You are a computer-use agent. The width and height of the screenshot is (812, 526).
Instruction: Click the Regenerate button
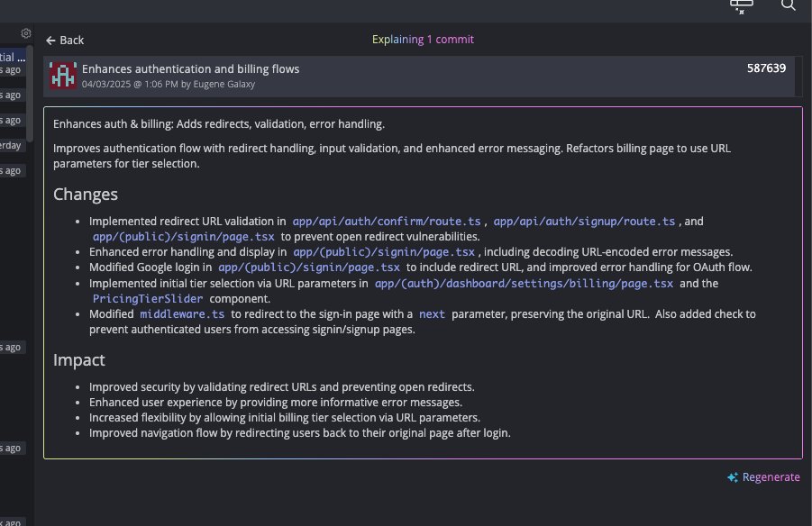pyautogui.click(x=763, y=477)
